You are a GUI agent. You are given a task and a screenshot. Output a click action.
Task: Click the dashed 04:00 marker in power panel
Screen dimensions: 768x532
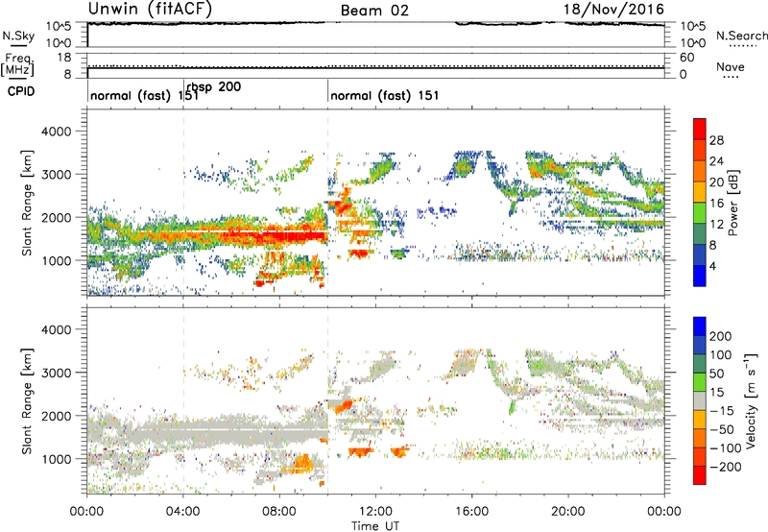[183, 202]
